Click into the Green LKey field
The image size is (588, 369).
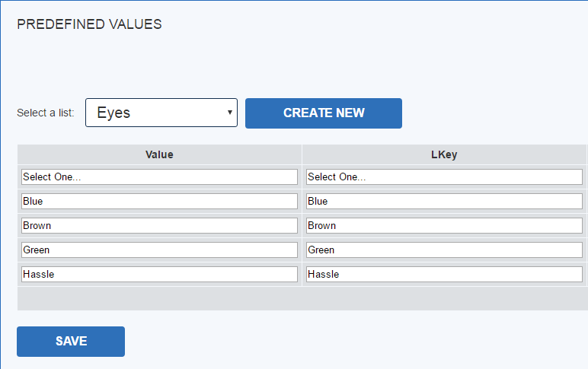(x=444, y=250)
